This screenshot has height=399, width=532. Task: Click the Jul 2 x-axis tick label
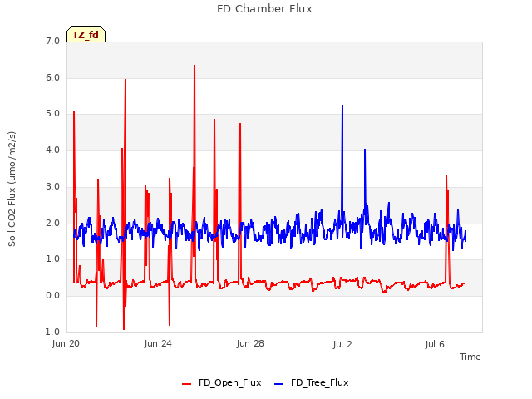(342, 344)
